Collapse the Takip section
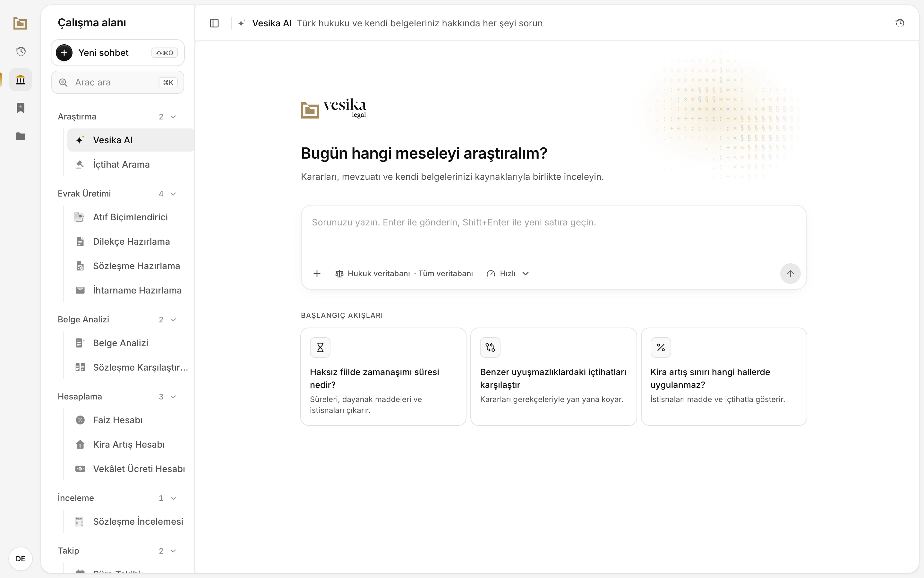 pos(173,551)
